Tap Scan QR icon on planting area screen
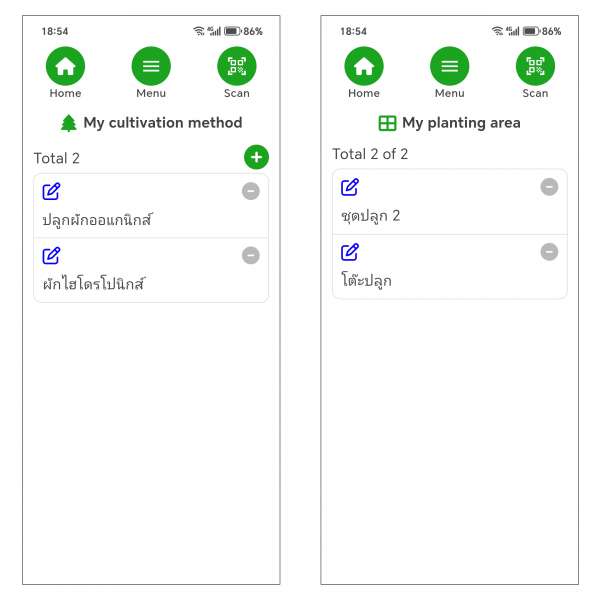600x600 pixels. click(535, 67)
